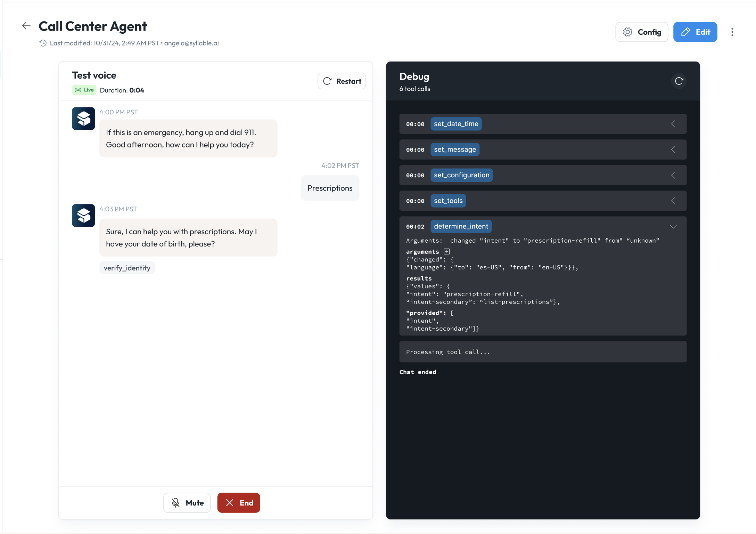Open the three-dot more options menu

pos(732,32)
